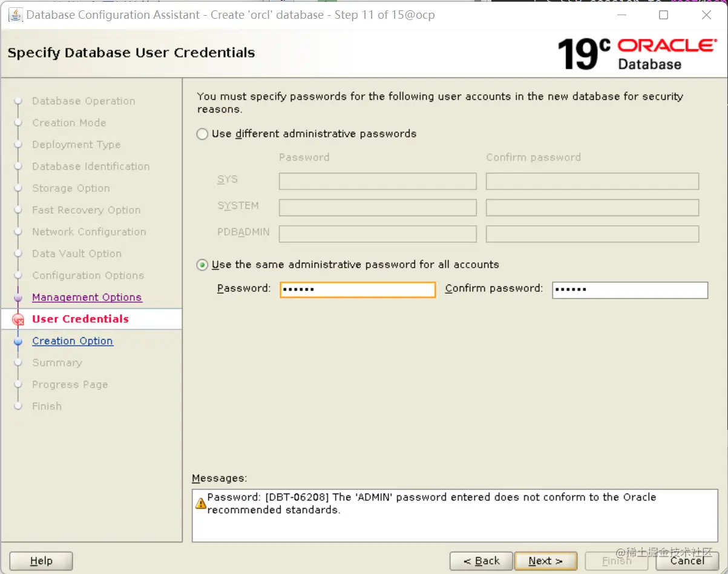
Task: Click Database Identification in the step list
Action: pyautogui.click(x=91, y=167)
